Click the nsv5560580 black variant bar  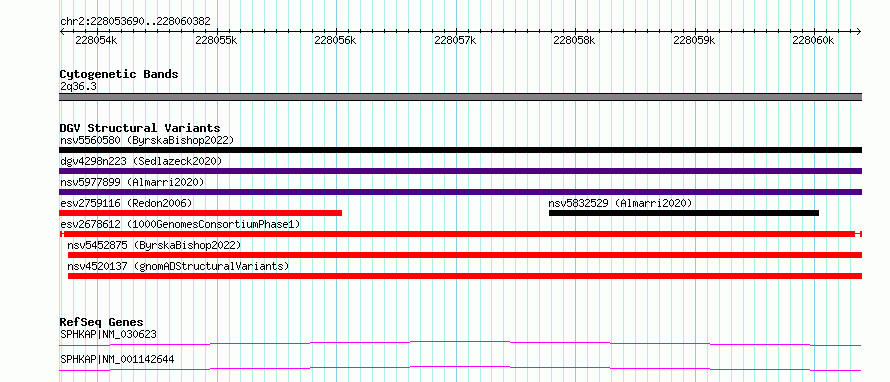460,150
